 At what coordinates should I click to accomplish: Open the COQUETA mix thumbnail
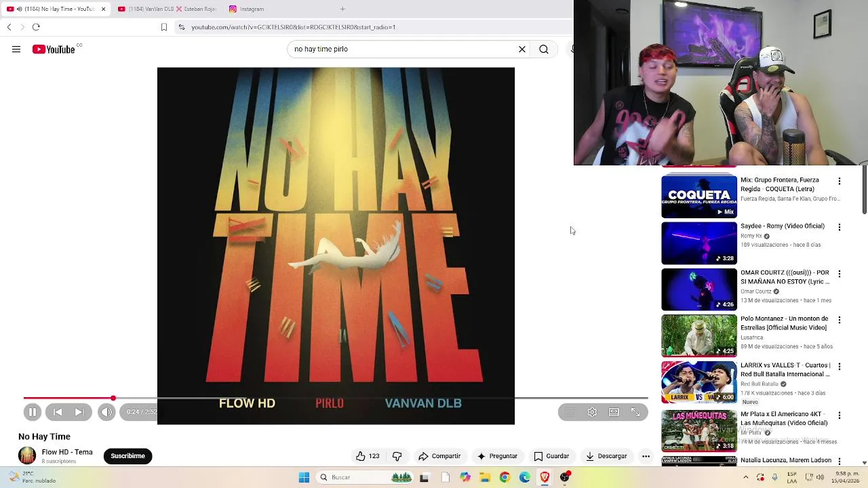(x=699, y=197)
